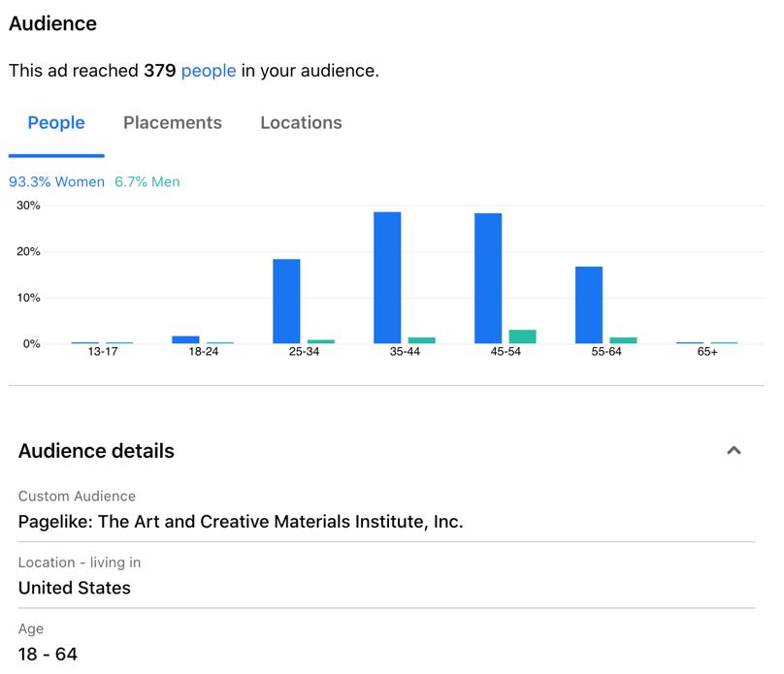
Task: Click the Custom Audience label
Action: point(77,497)
